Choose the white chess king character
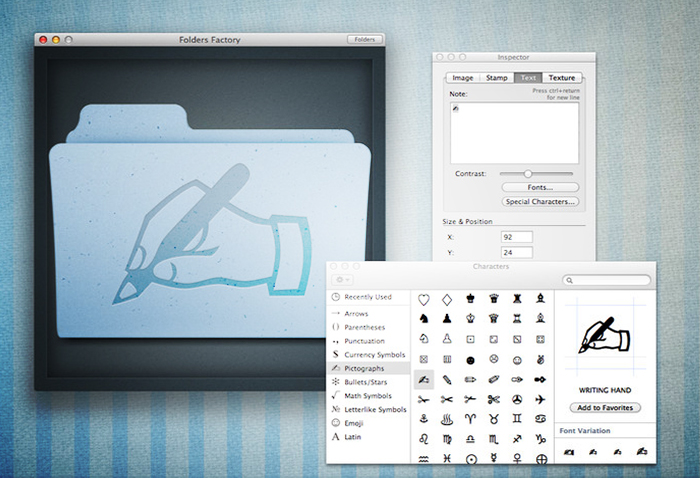700x478 pixels. click(470, 318)
